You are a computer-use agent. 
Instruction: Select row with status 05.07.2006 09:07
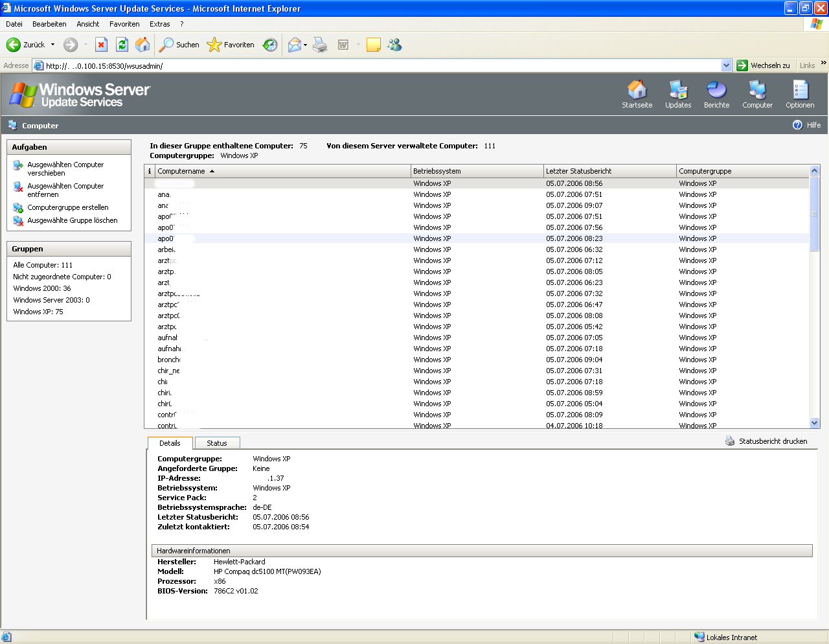pos(477,205)
